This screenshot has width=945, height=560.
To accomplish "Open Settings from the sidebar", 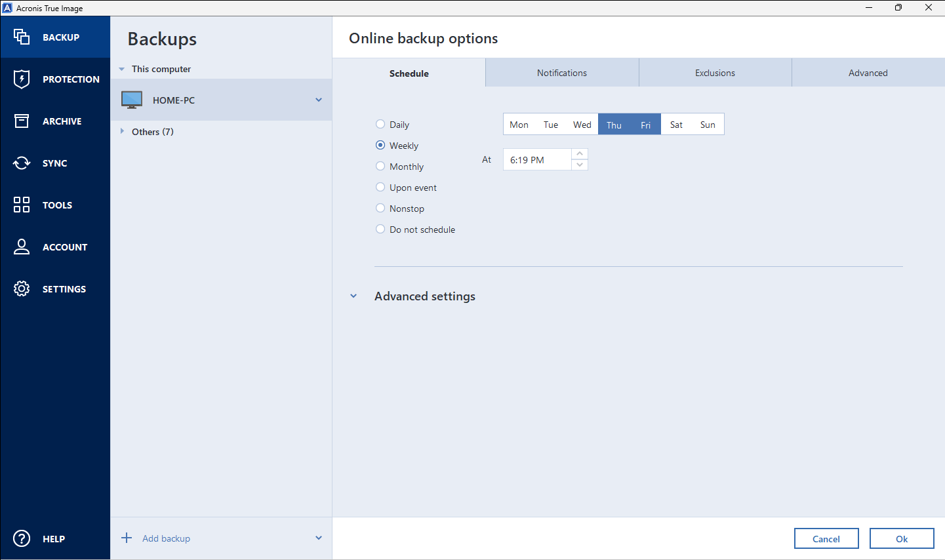I will (x=55, y=289).
